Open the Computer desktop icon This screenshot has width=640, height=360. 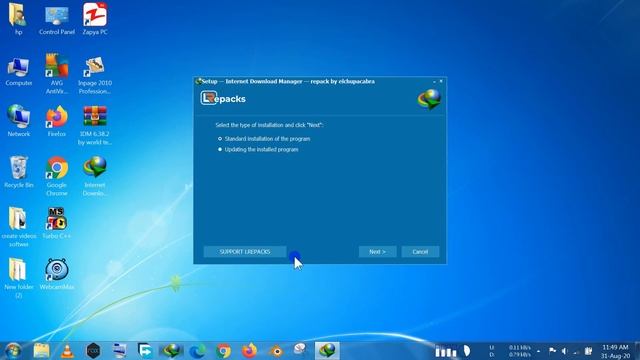19,71
